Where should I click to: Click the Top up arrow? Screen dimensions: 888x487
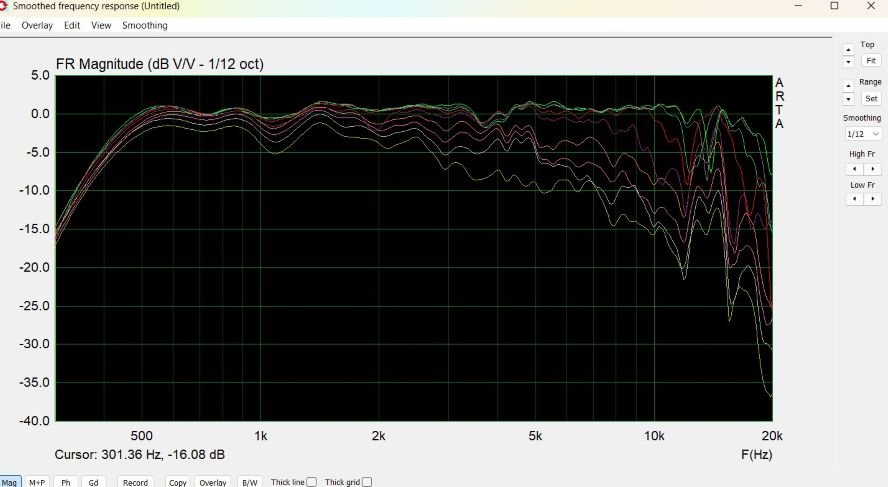click(848, 50)
